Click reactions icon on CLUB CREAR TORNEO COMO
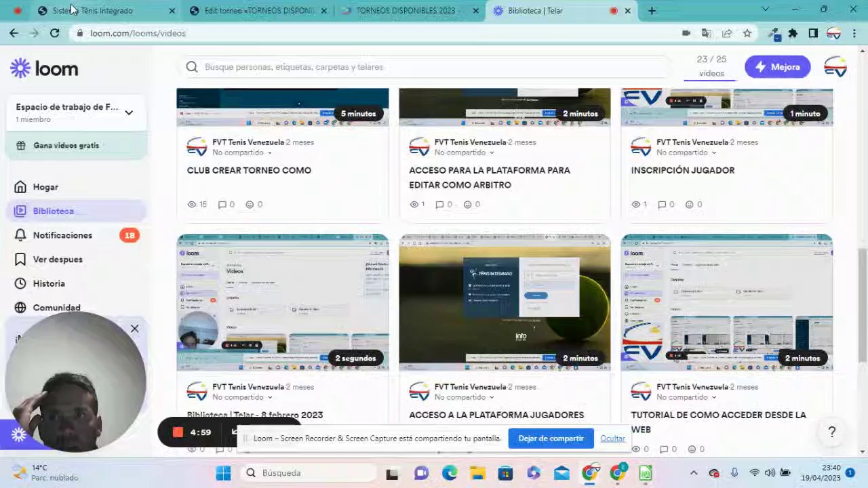 250,204
